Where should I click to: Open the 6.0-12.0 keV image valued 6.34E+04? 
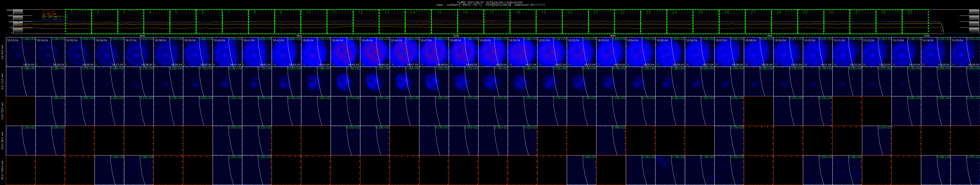pyautogui.click(x=729, y=81)
